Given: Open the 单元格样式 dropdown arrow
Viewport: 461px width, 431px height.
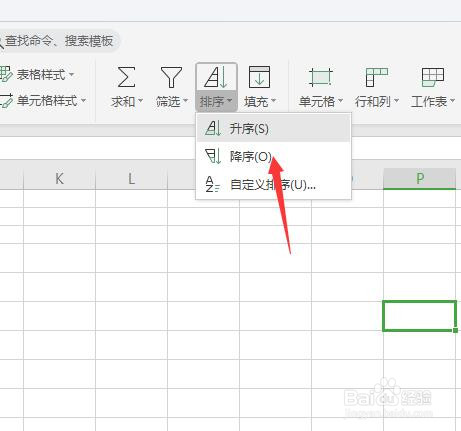Looking at the screenshot, I should click(x=83, y=100).
